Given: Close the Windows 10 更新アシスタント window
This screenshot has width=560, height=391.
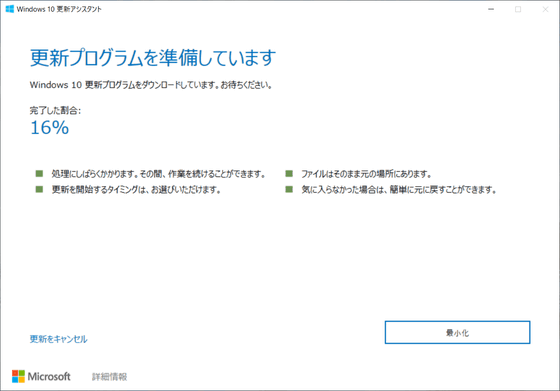Looking at the screenshot, I should tap(545, 9).
